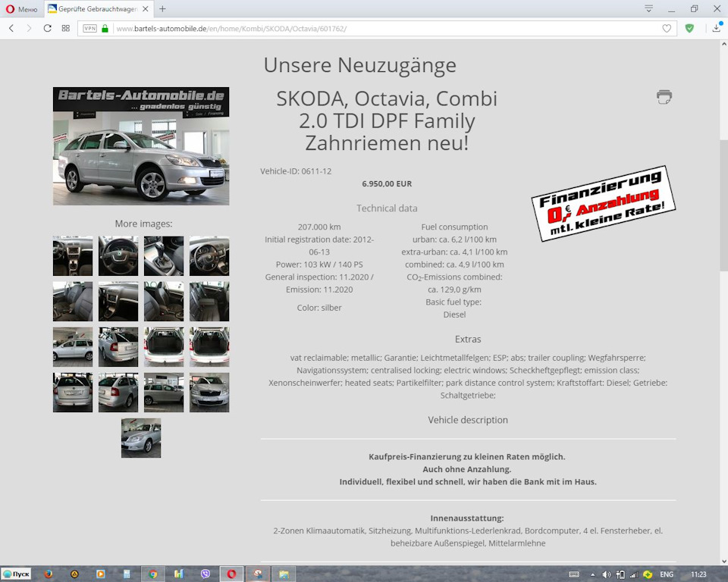Go forward to next page

click(29, 28)
